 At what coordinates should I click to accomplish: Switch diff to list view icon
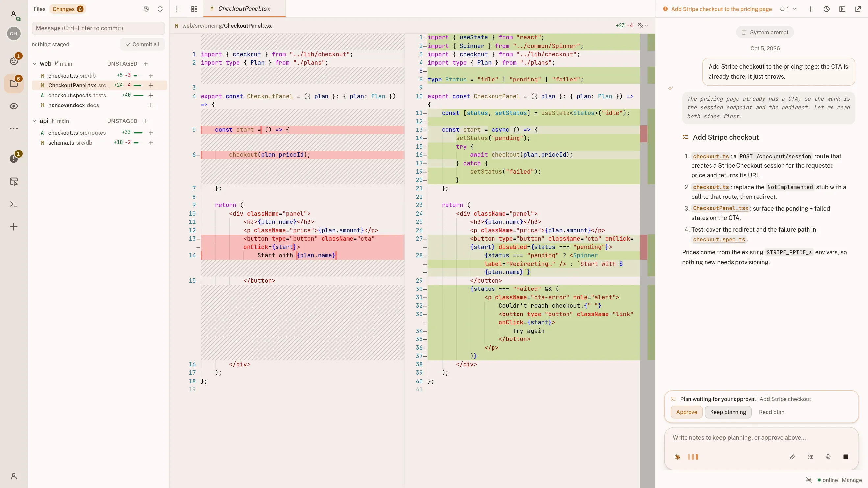179,9
